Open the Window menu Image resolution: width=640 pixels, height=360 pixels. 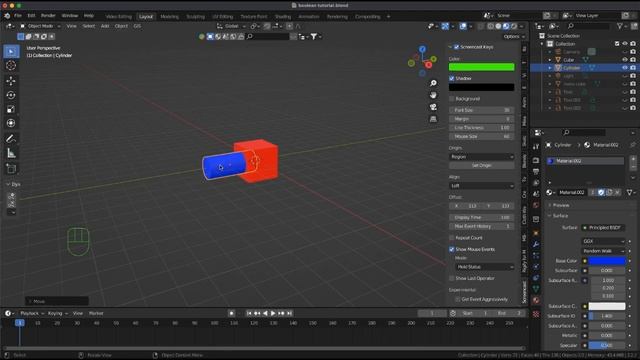pyautogui.click(x=70, y=16)
